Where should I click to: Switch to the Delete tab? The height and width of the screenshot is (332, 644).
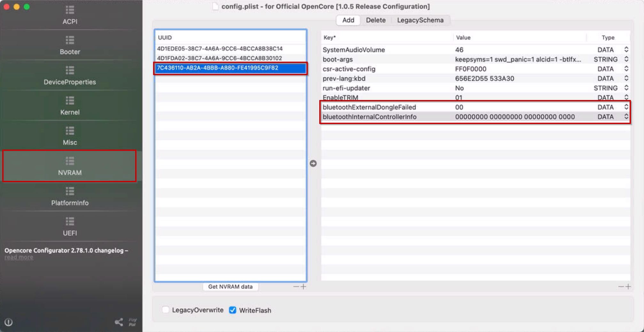pos(376,20)
